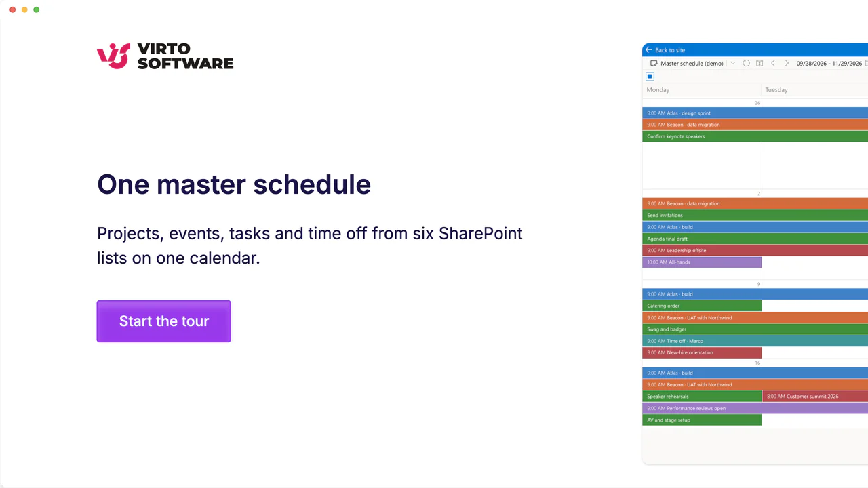
Task: Open the New-hire orientation event
Action: tap(702, 352)
